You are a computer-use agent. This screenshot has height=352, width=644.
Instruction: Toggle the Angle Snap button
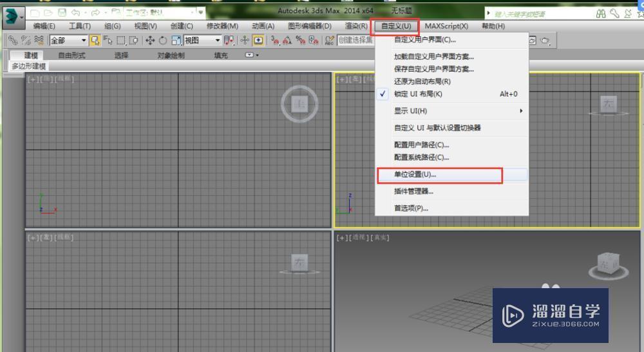pyautogui.click(x=287, y=41)
